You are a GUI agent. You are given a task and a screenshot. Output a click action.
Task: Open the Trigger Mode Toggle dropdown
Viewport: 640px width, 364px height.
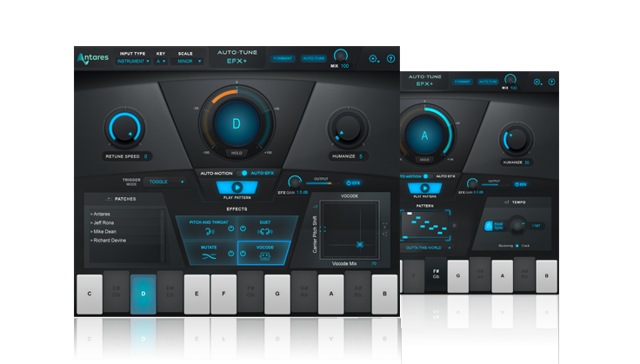(166, 182)
